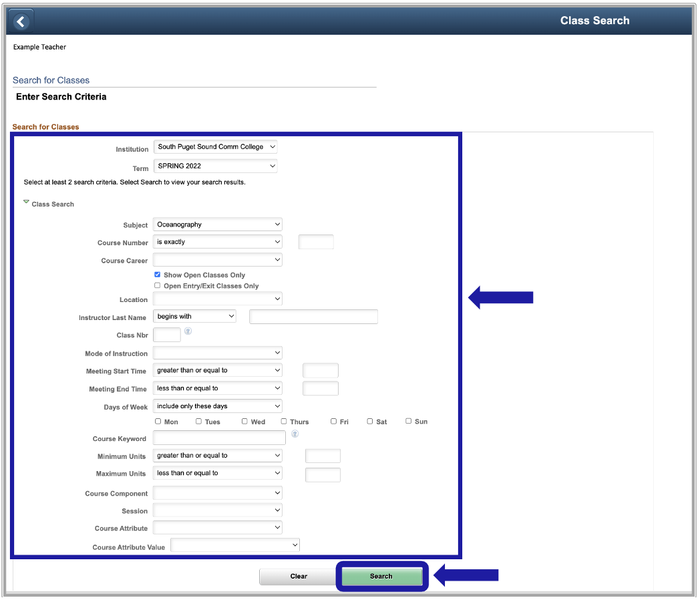Tick the Wed day checkbox

click(245, 422)
